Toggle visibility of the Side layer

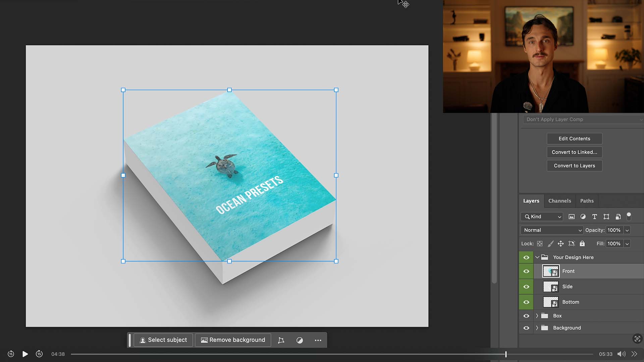pyautogui.click(x=526, y=287)
